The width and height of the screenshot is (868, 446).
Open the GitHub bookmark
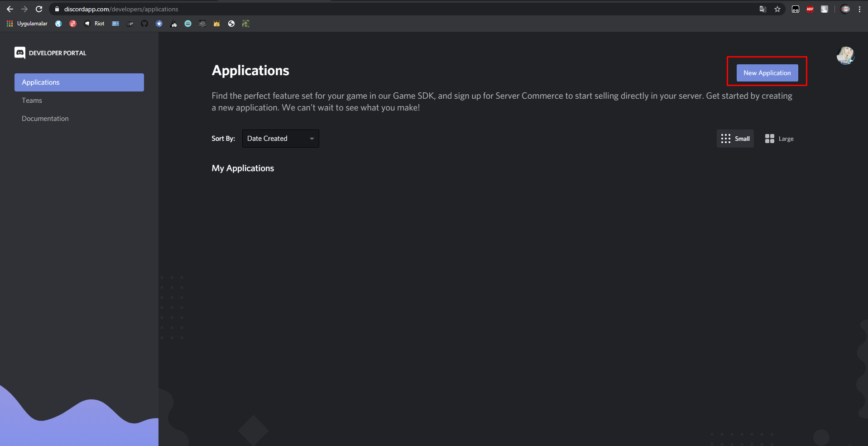coord(144,24)
